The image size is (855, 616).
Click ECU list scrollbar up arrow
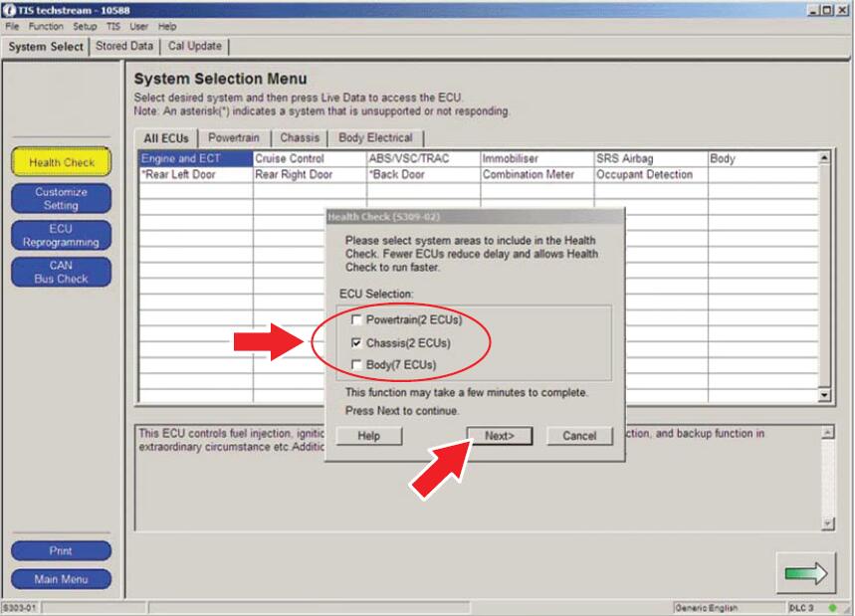pyautogui.click(x=824, y=158)
